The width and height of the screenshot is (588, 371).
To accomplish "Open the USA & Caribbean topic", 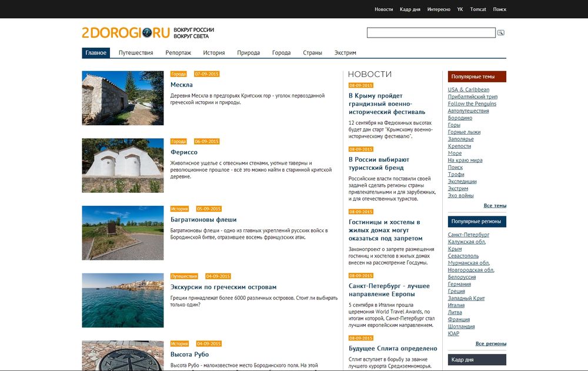I will click(x=469, y=89).
